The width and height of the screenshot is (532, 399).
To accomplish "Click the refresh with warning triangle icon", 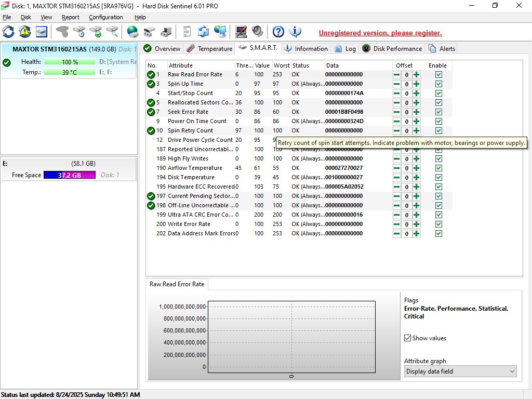I will click(25, 32).
